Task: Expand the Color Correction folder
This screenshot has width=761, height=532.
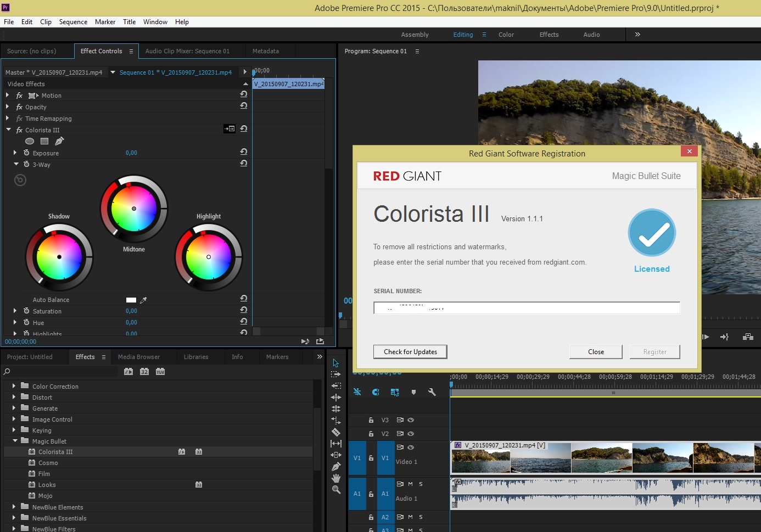Action: (x=14, y=386)
